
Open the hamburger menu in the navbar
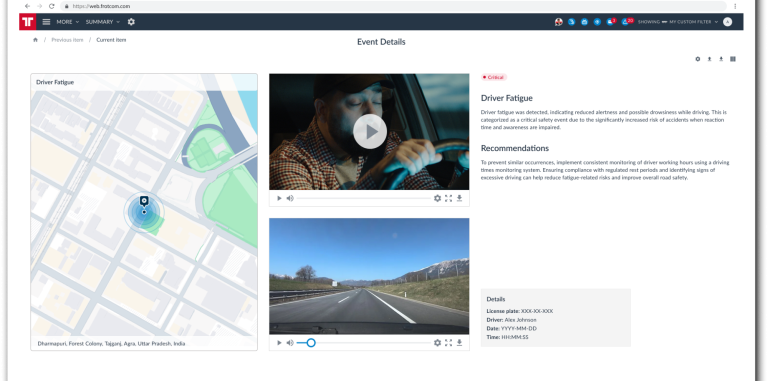[47, 22]
